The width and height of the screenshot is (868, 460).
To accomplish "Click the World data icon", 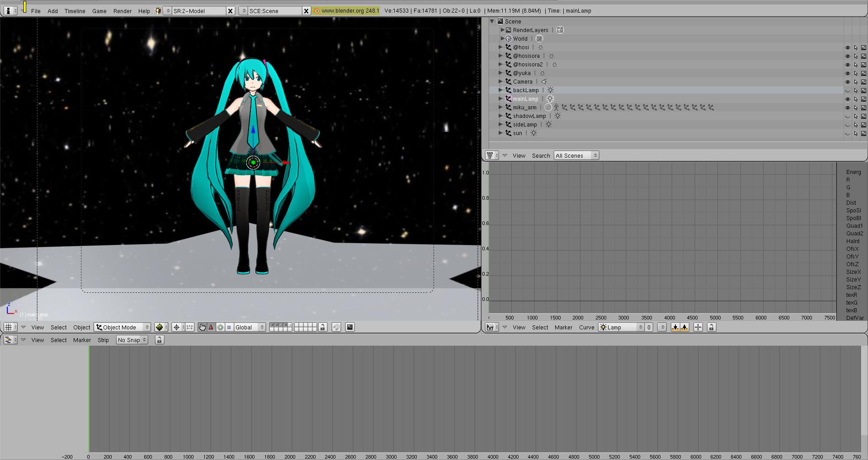I will pos(539,38).
